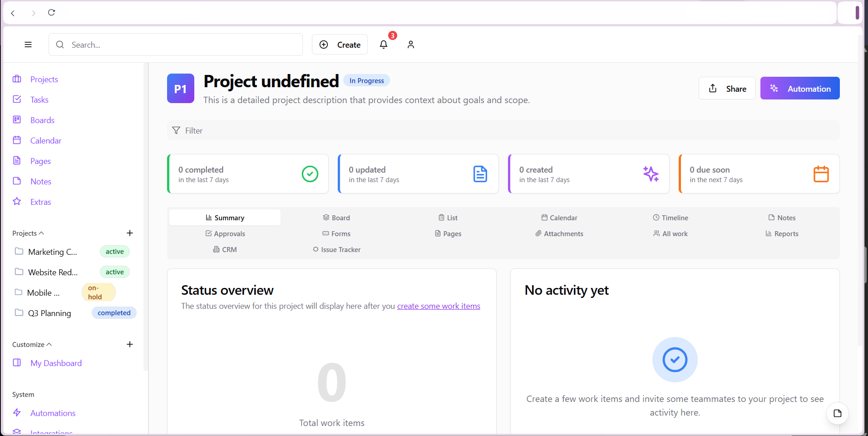This screenshot has width=868, height=436.
Task: Open Notes via its sidebar icon
Action: tap(17, 181)
